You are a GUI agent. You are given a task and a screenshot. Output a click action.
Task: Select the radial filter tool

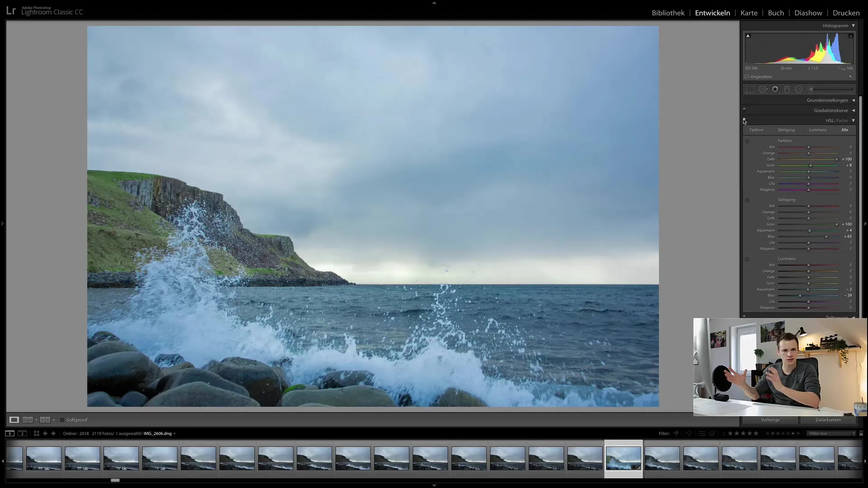(799, 89)
